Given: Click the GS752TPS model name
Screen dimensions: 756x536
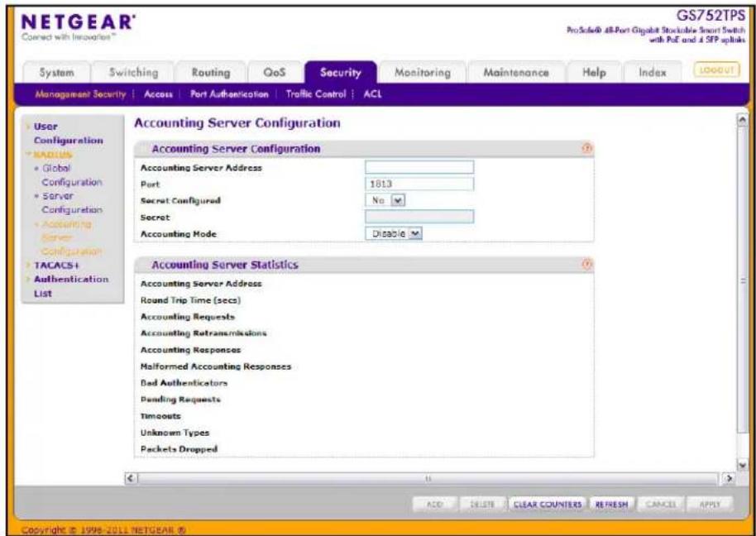Looking at the screenshot, I should [711, 15].
